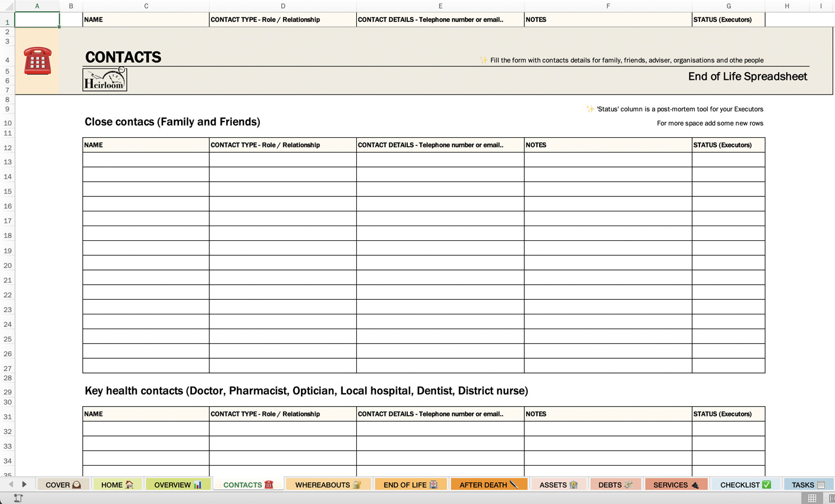Click the select-all corner triangle
This screenshot has height=504, width=835.
point(7,6)
